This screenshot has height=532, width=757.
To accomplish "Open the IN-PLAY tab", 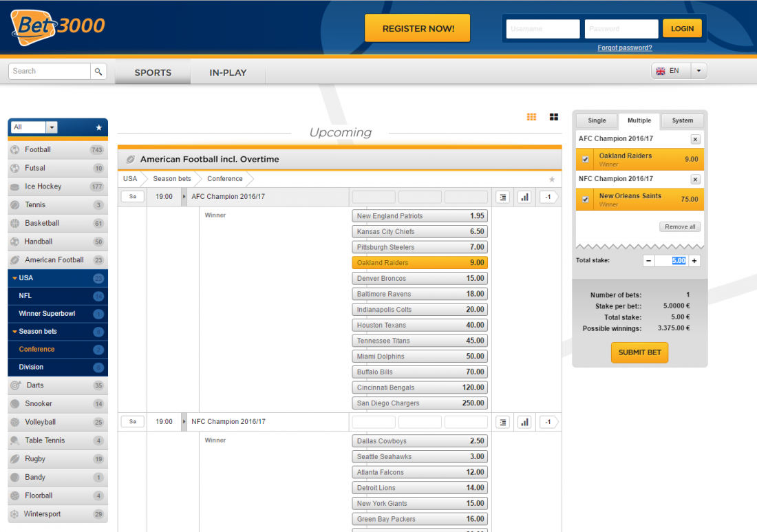I will pyautogui.click(x=228, y=72).
